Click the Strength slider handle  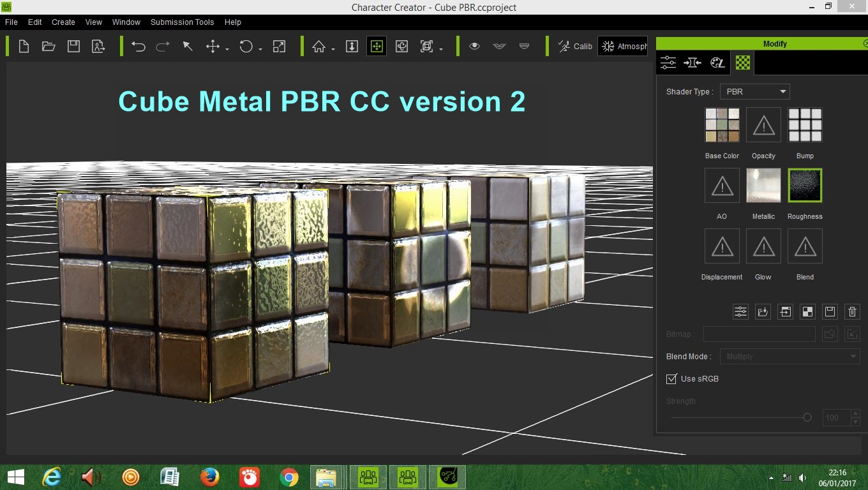coord(807,417)
